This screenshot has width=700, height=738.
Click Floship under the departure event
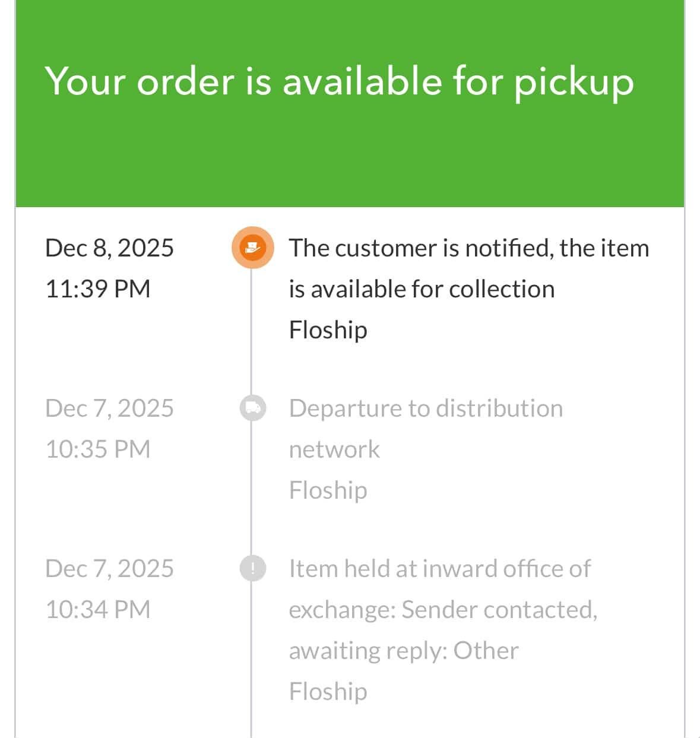coord(328,490)
